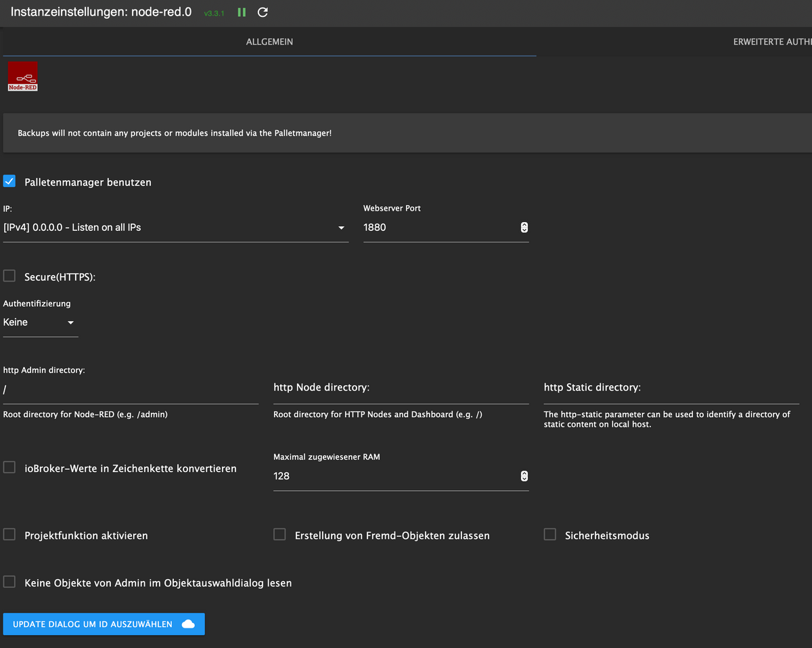The height and width of the screenshot is (648, 812).
Task: Check Keine Objekte von Admin lesen
Action: [x=9, y=582]
